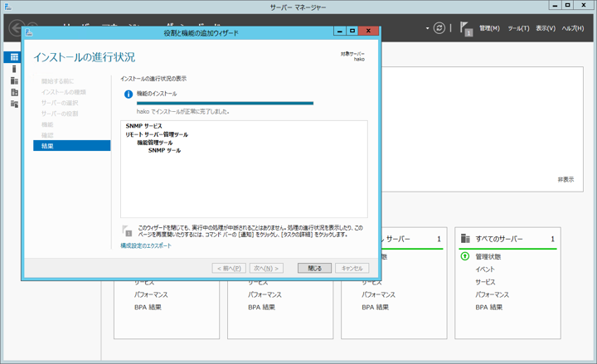The height and width of the screenshot is (364, 597).
Task: Open BPA 結果 in すべてのサーバー tile
Action: tap(489, 307)
